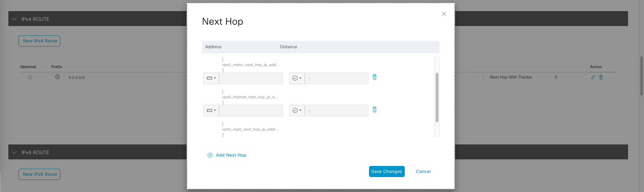Collapse the IPv4 ROUTE section
The width and height of the screenshot is (644, 192).
(x=14, y=19)
